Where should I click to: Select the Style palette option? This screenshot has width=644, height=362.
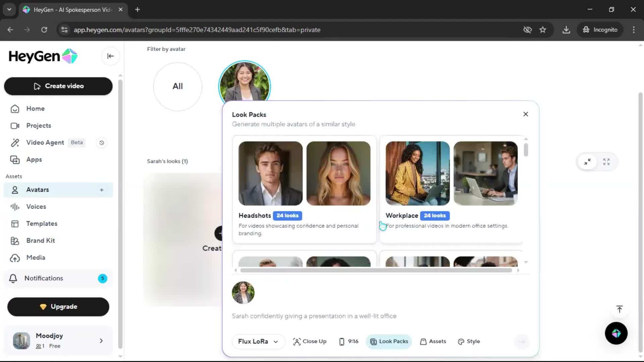coord(469,341)
